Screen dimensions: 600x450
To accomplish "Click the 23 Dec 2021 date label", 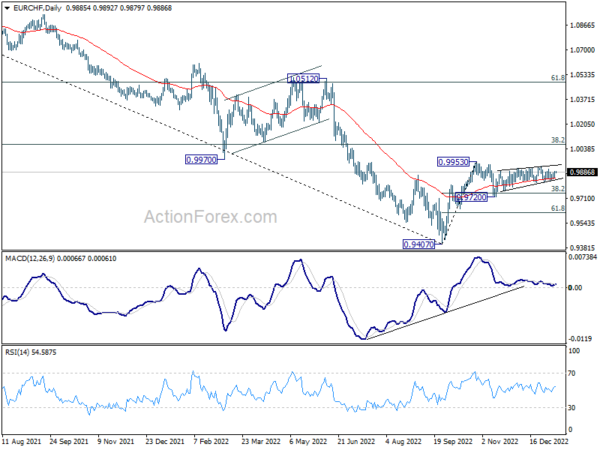I will pos(165,441).
